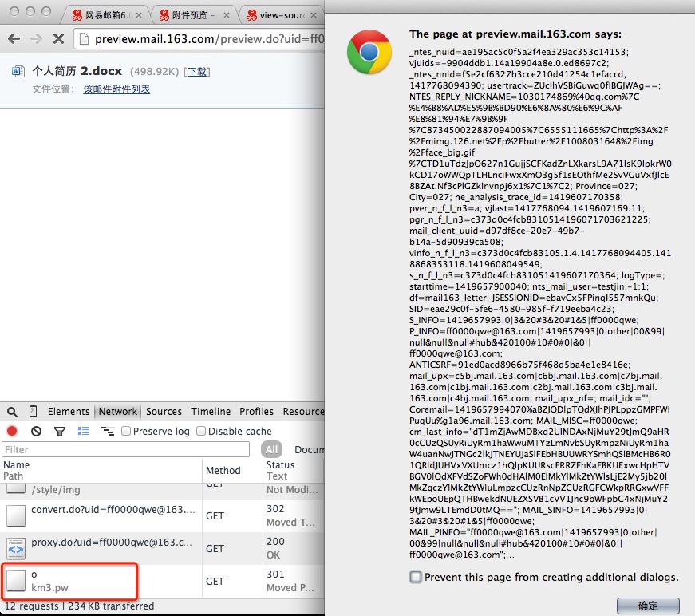Viewport: 695px width, 616px height.
Task: Open the Network DevTools tab
Action: pyautogui.click(x=118, y=411)
